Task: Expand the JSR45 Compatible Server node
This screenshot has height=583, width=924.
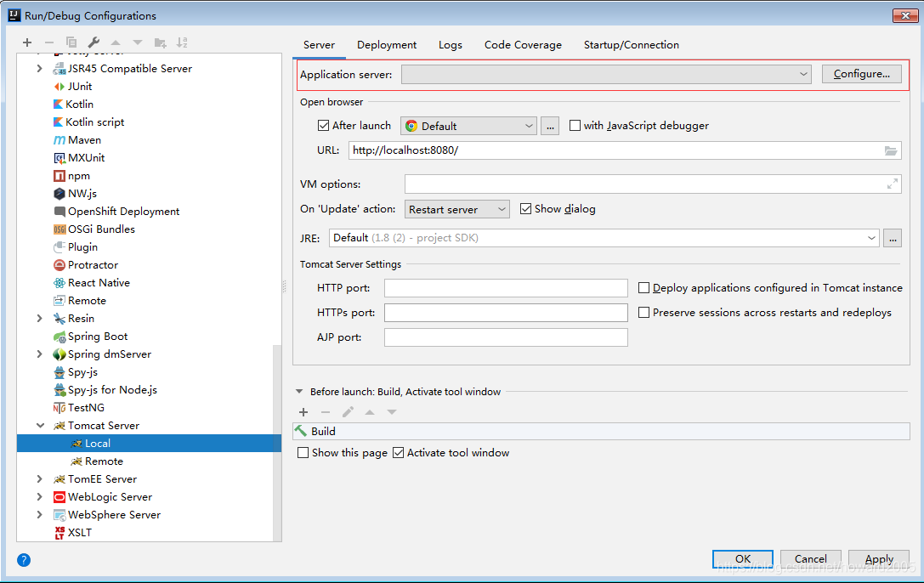Action: click(39, 69)
